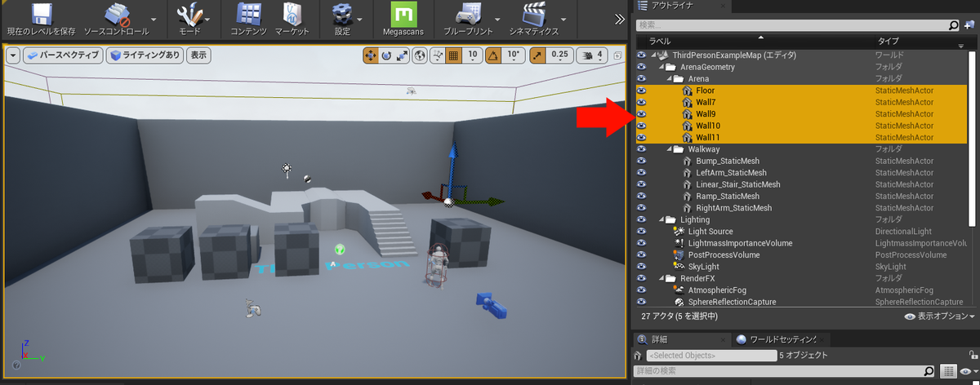Viewport: 980px width, 385px height.
Task: Click the Perspective (パースペクティブ) view button
Action: coord(62,55)
